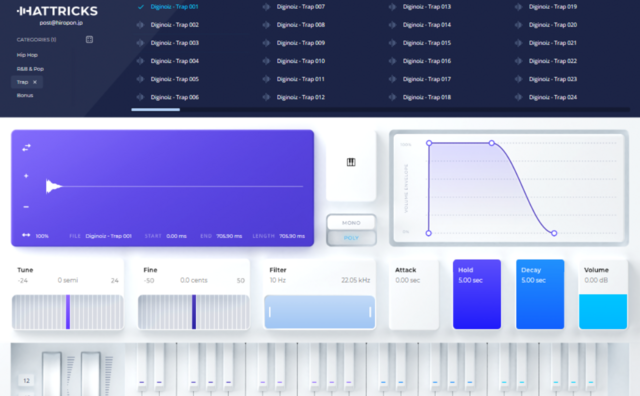640x396 pixels.
Task: Load sample Diginoiz - Trap 016
Action: pos(427,61)
